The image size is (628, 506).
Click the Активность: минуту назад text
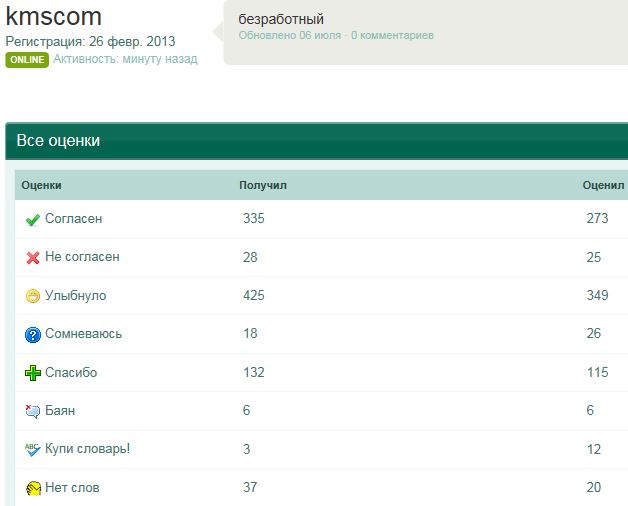click(x=125, y=59)
